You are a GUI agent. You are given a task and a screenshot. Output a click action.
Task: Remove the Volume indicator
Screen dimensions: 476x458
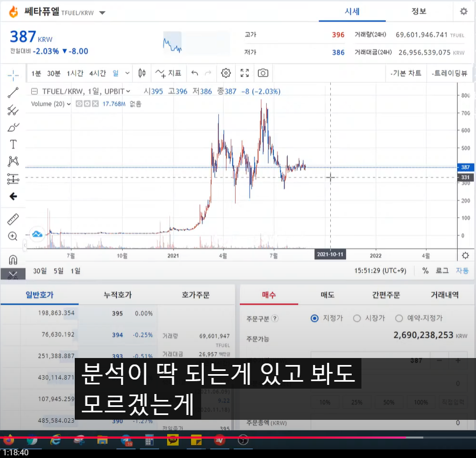click(95, 104)
